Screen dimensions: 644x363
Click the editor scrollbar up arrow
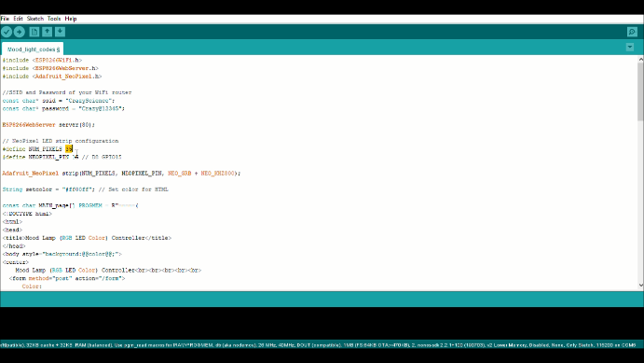pyautogui.click(x=640, y=60)
